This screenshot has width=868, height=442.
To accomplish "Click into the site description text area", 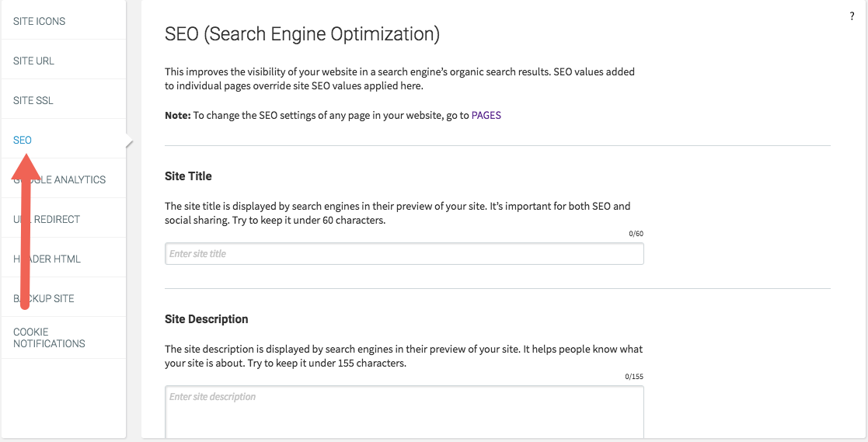I will [404, 412].
